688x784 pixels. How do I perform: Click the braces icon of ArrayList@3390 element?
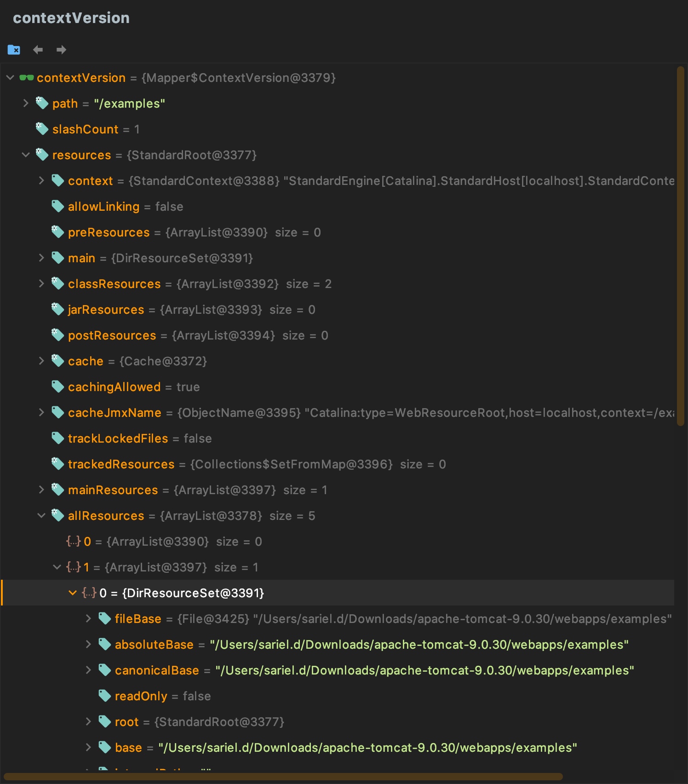point(74,541)
